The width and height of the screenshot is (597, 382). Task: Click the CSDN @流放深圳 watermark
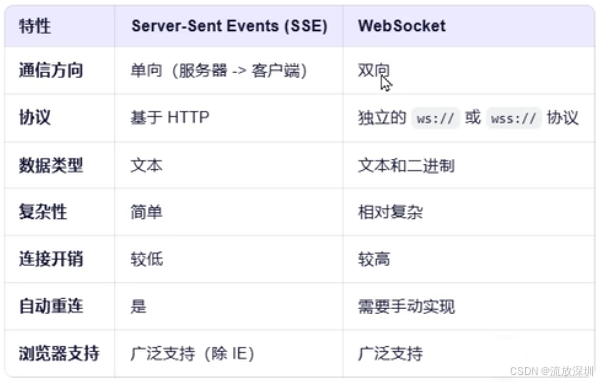tap(552, 371)
